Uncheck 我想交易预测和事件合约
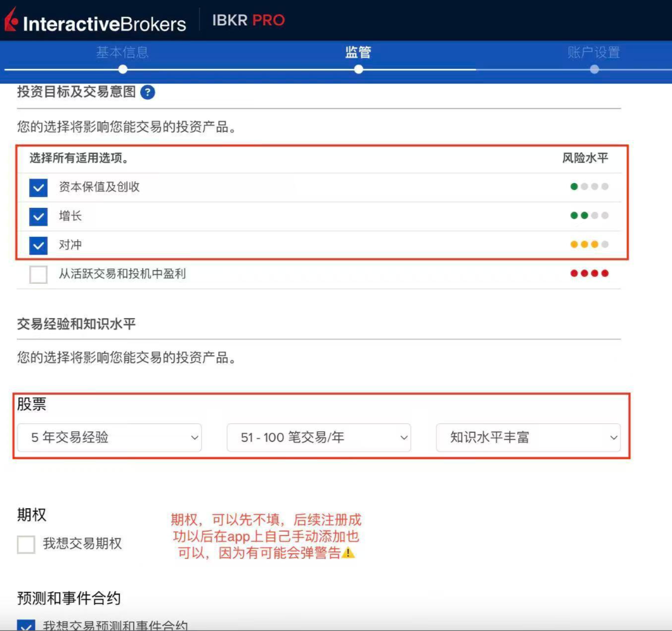672x631 pixels. [x=25, y=626]
